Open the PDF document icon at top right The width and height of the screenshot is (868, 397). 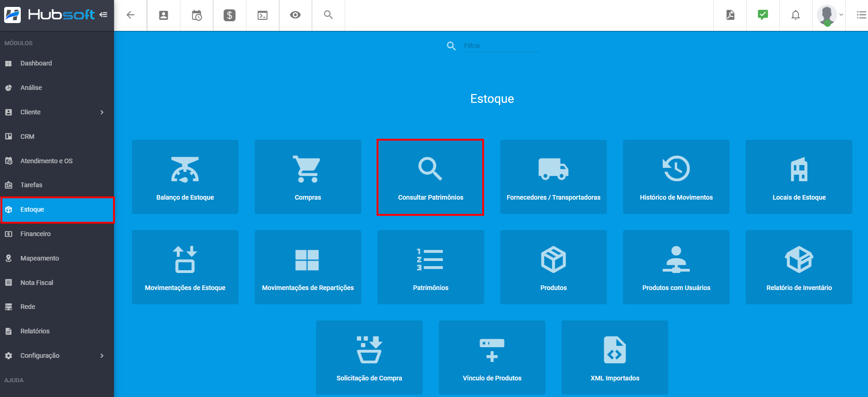[x=730, y=15]
